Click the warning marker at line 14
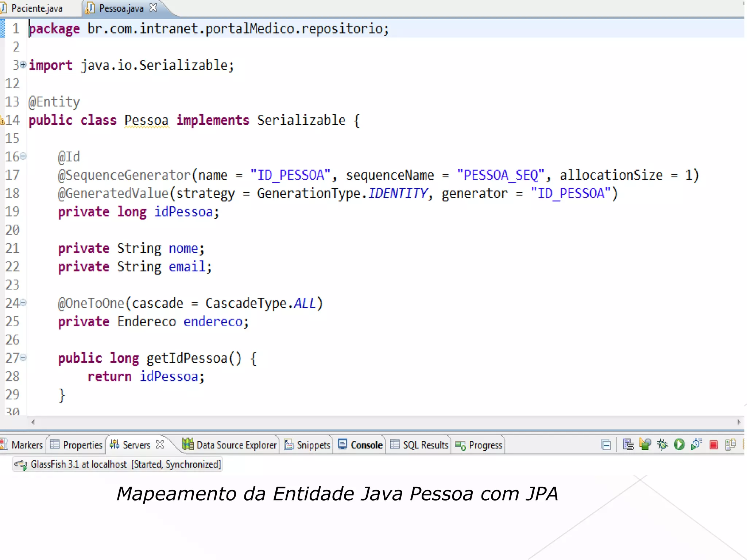This screenshot has height=560, width=747. [x=2, y=120]
